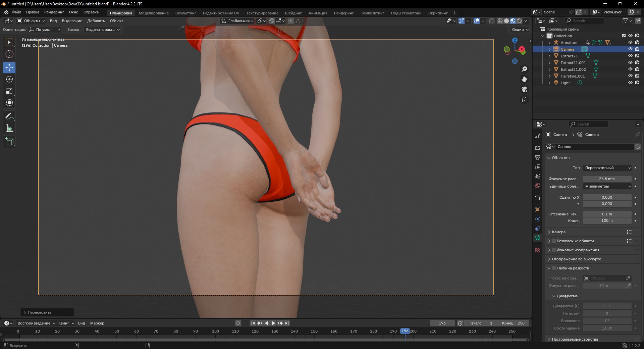Click the outliner filter funnel icon
The width and height of the screenshot is (644, 349).
(626, 21)
